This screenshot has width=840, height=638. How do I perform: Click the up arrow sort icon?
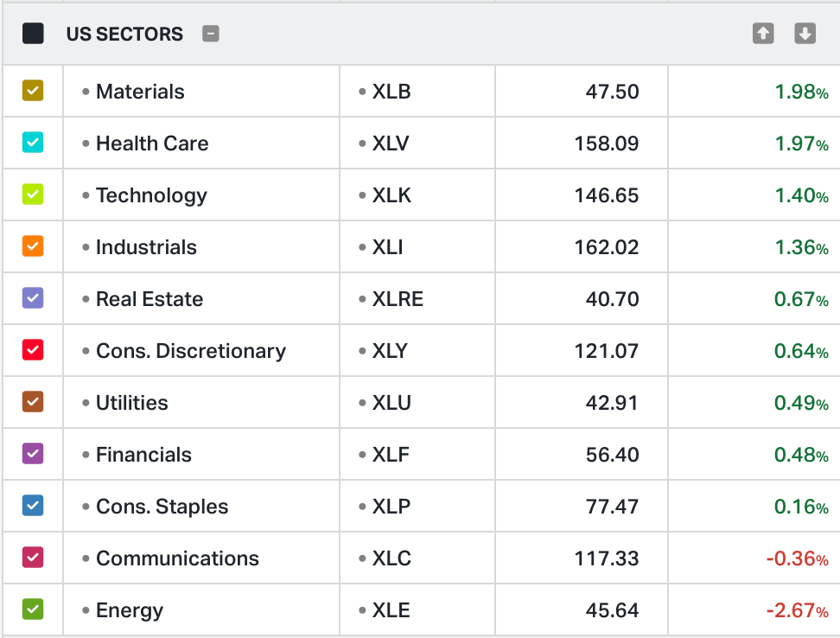point(763,34)
